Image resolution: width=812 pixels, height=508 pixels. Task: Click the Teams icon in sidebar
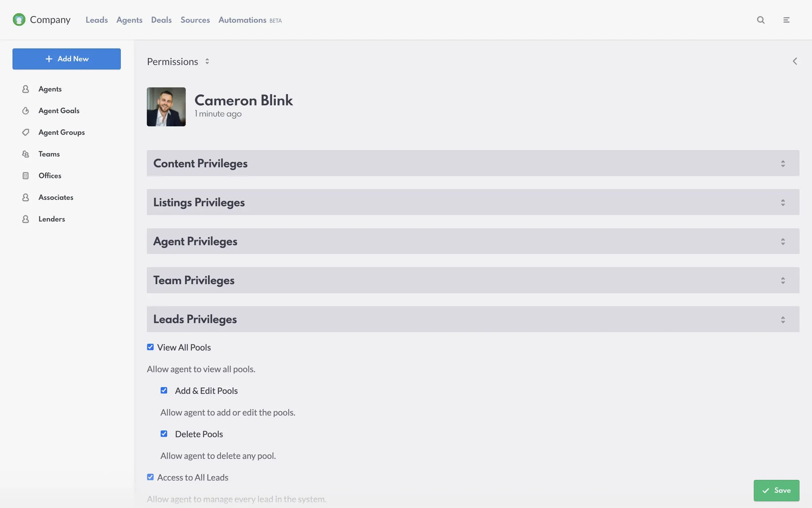click(x=25, y=154)
